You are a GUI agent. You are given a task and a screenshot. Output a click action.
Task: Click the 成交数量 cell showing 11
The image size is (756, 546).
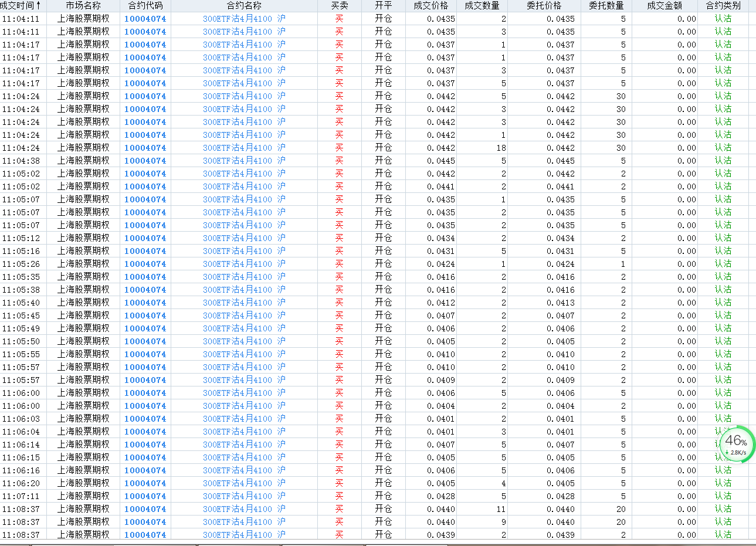(501, 509)
